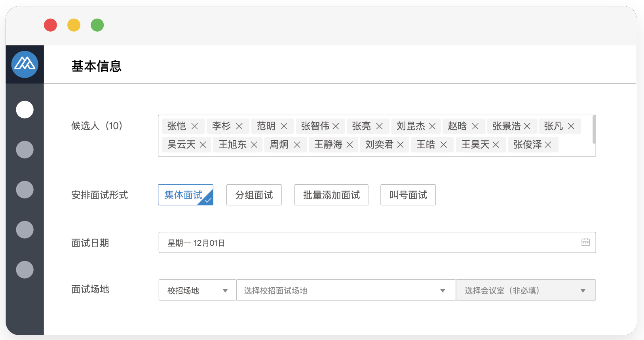The width and height of the screenshot is (644, 340).
Task: Click the red close window button
Action: [50, 25]
